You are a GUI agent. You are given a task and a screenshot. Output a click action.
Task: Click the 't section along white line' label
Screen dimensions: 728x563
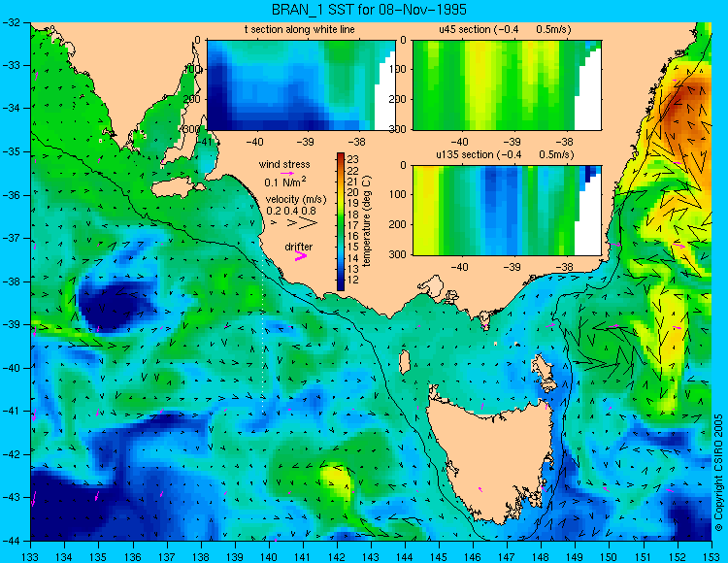[300, 29]
